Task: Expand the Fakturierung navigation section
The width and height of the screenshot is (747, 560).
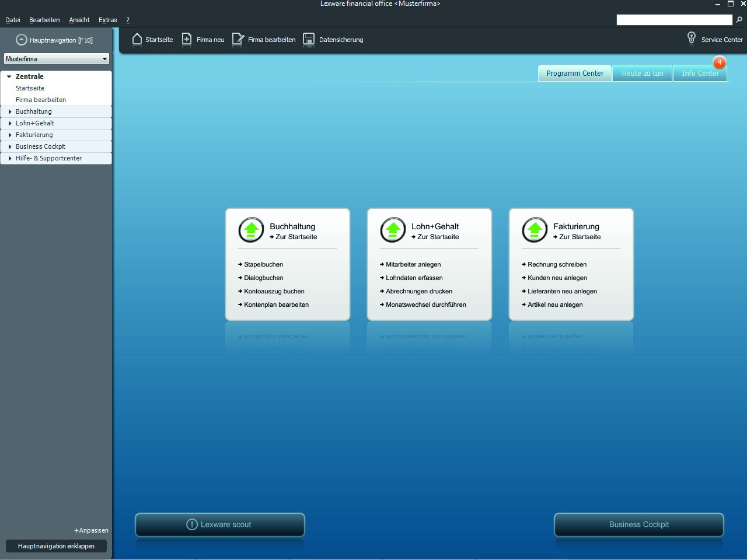Action: tap(10, 135)
